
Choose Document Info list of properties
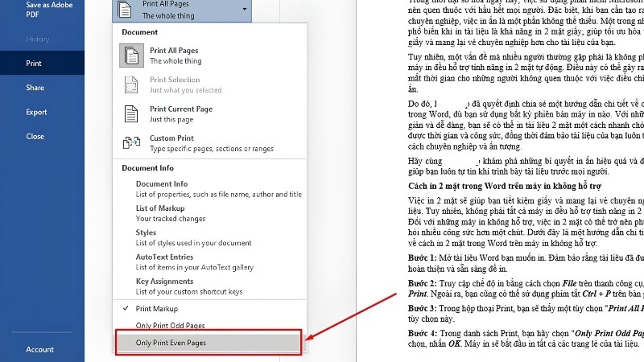pyautogui.click(x=218, y=189)
